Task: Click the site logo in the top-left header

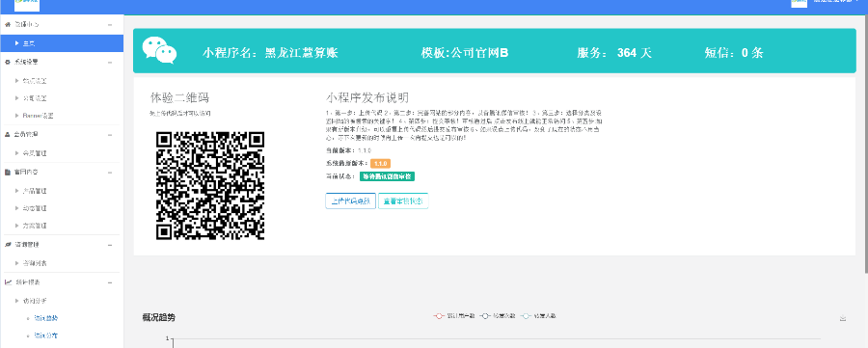Action: pyautogui.click(x=27, y=5)
